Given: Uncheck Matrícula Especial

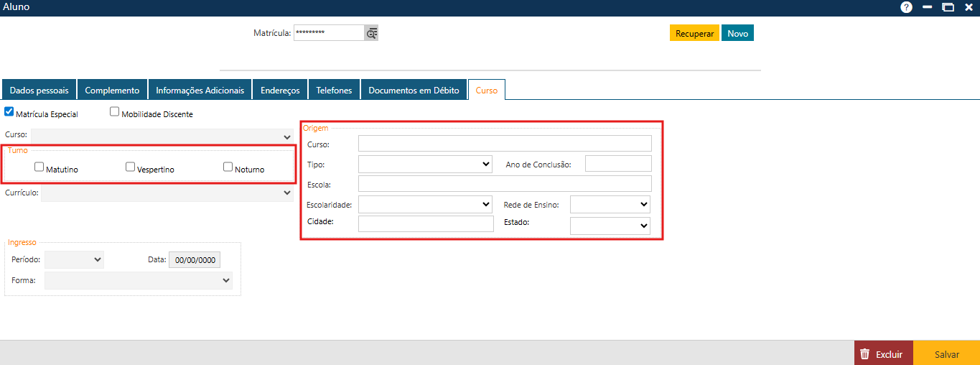Looking at the screenshot, I should (9, 112).
